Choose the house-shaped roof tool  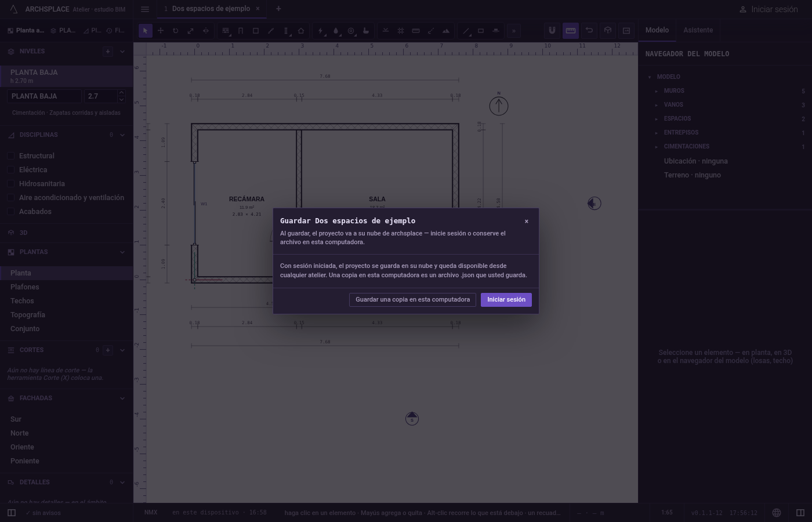click(x=301, y=31)
